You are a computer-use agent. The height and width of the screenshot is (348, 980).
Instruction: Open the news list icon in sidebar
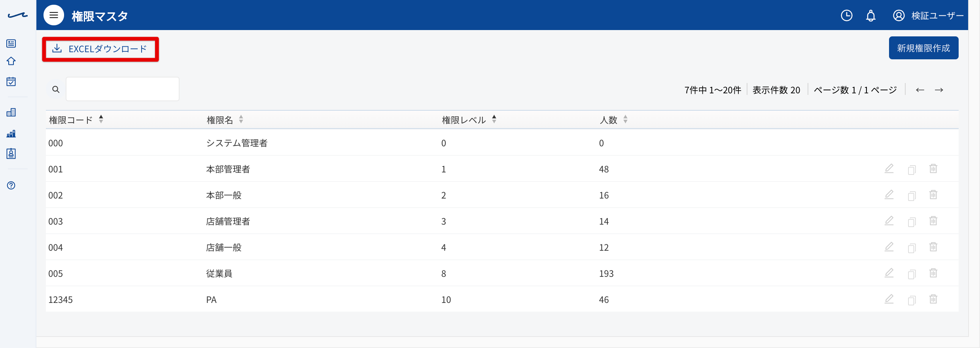coord(11,43)
